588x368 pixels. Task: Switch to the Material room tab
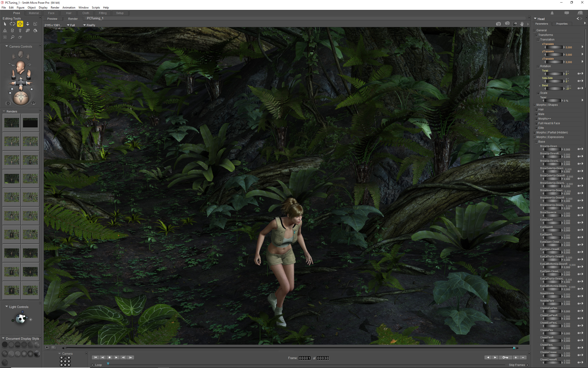(34, 13)
